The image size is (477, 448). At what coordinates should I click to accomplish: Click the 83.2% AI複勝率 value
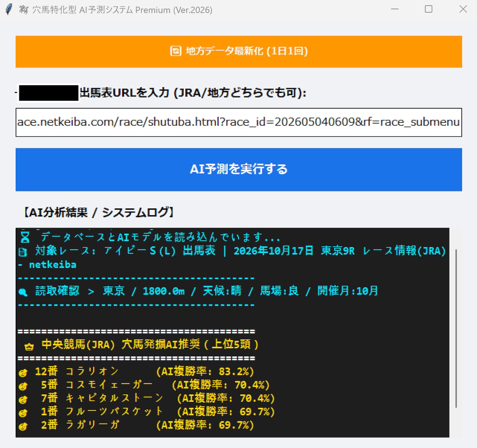pyautogui.click(x=233, y=371)
